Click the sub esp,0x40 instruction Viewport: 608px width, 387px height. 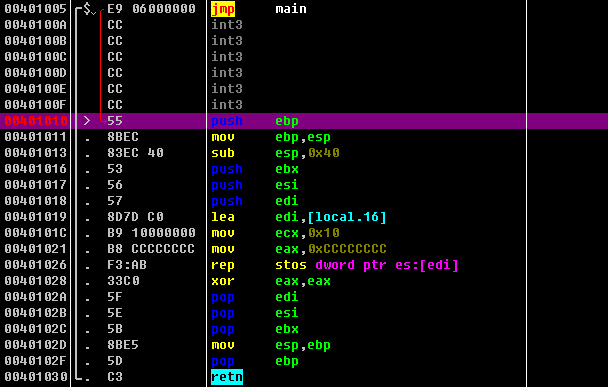pos(275,153)
